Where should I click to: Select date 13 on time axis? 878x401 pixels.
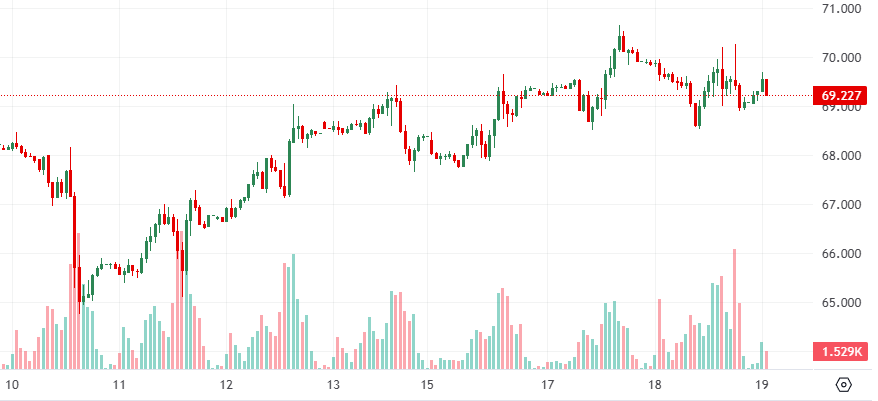(333, 385)
